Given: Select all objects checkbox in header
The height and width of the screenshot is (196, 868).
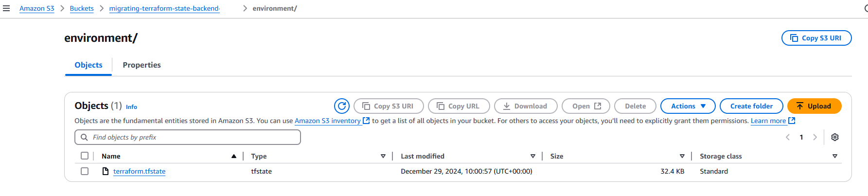Looking at the screenshot, I should coord(85,156).
